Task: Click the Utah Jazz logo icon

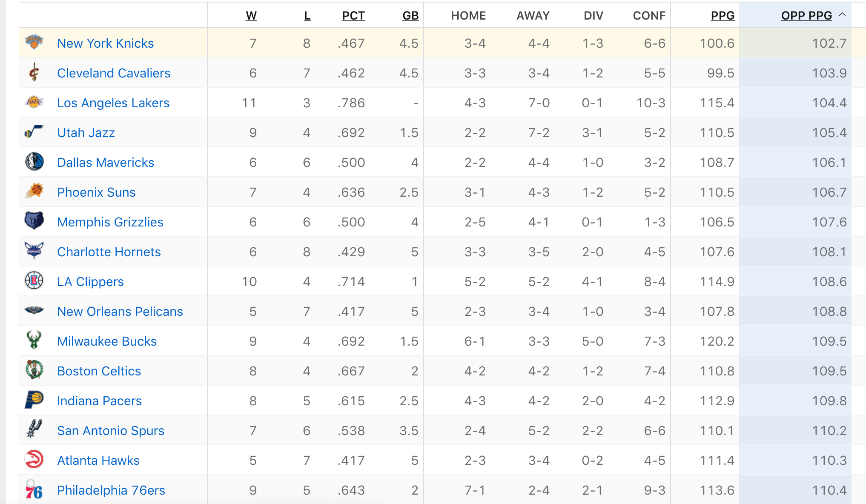Action: [34, 132]
